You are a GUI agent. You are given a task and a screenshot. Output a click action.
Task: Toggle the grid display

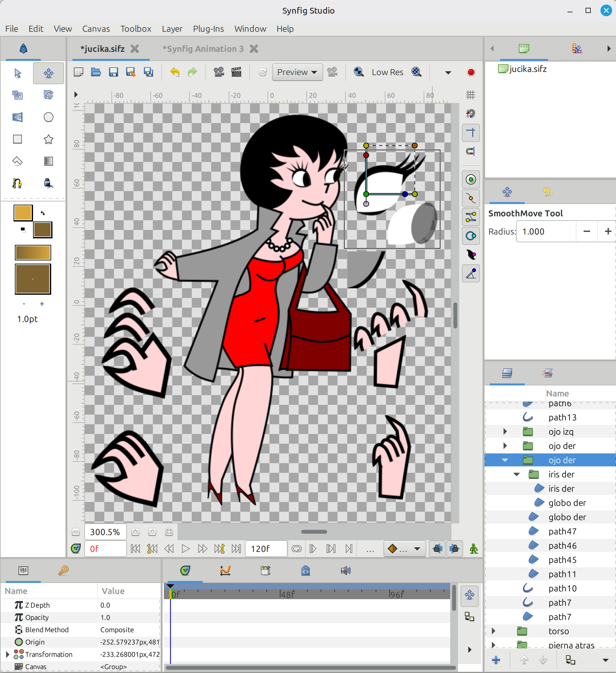[x=471, y=95]
